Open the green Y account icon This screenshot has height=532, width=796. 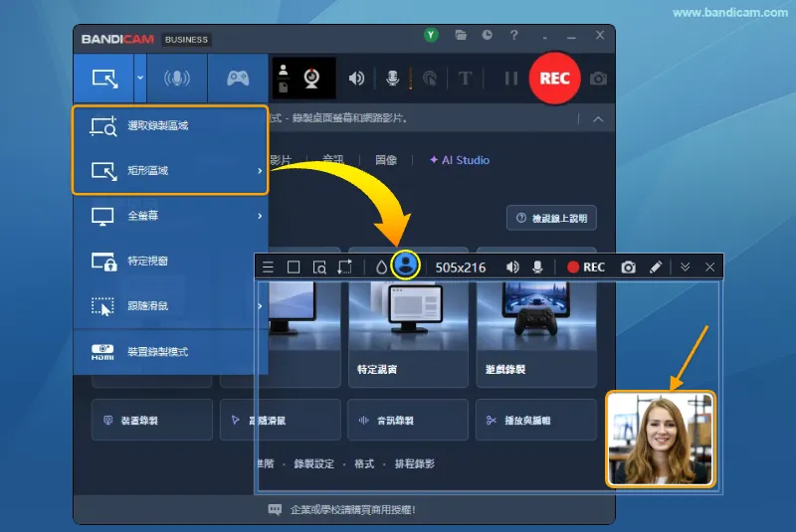431,35
